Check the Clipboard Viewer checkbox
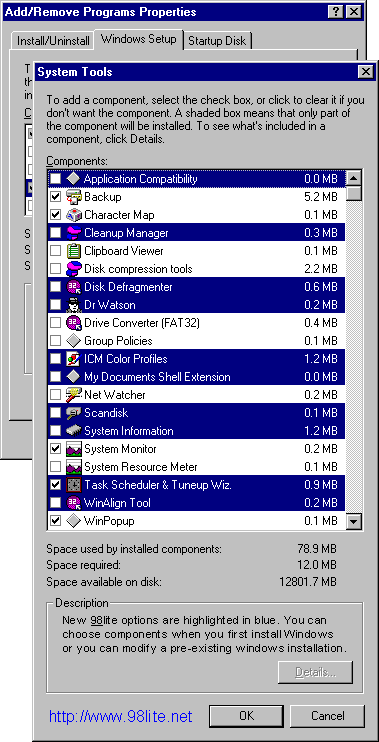The height and width of the screenshot is (742, 379). point(55,251)
